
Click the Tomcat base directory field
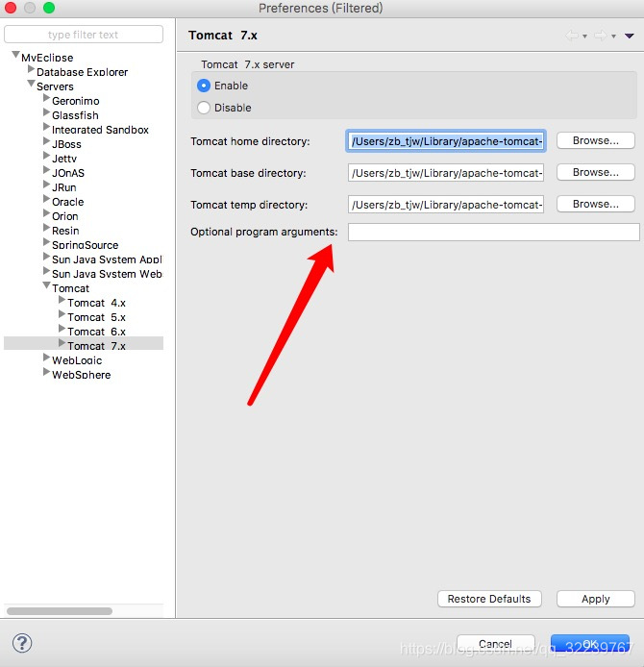[446, 173]
